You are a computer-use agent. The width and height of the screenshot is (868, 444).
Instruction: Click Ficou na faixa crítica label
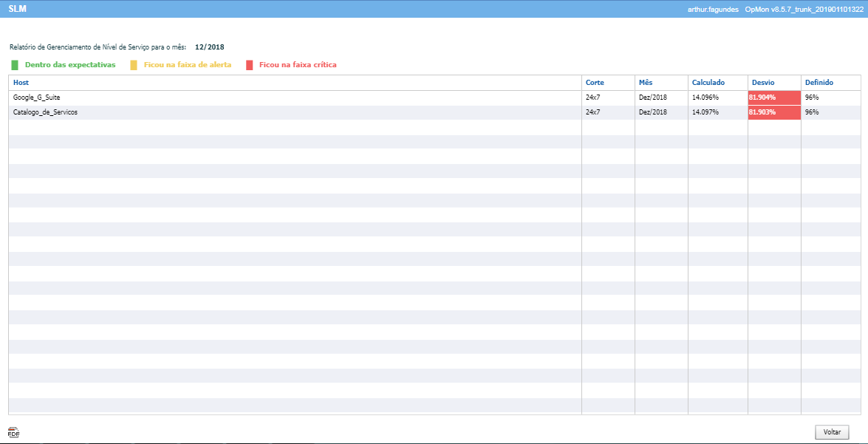(x=298, y=65)
